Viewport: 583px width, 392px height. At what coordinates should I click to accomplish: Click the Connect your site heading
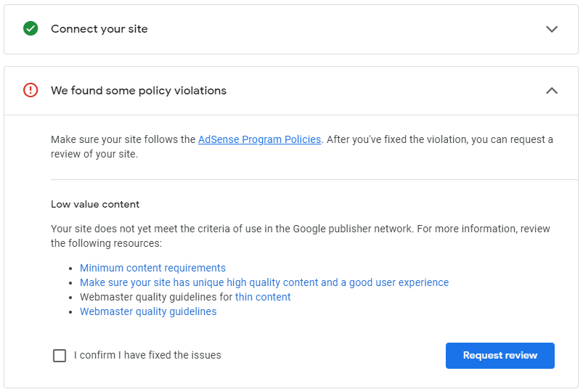pyautogui.click(x=99, y=29)
